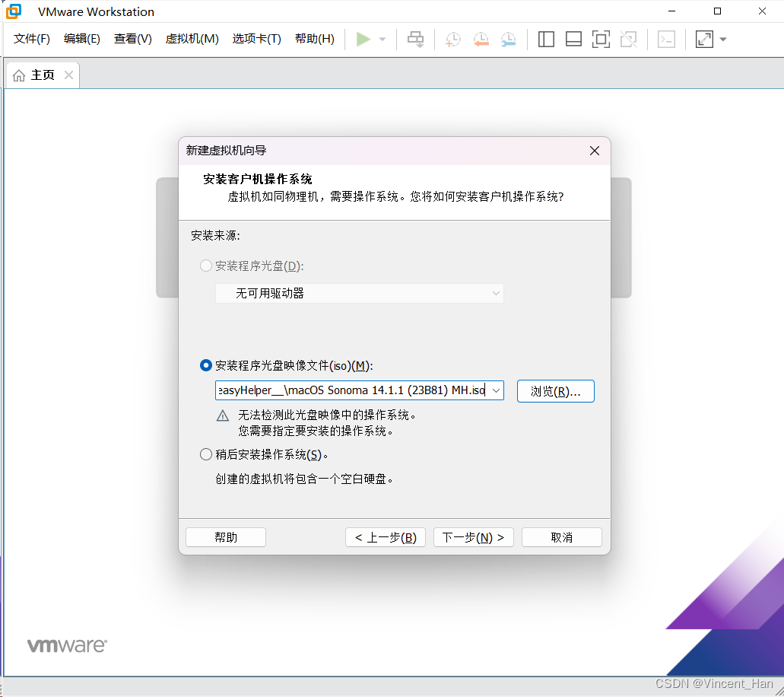
Task: Open the 帮助(H) menu
Action: coord(315,39)
